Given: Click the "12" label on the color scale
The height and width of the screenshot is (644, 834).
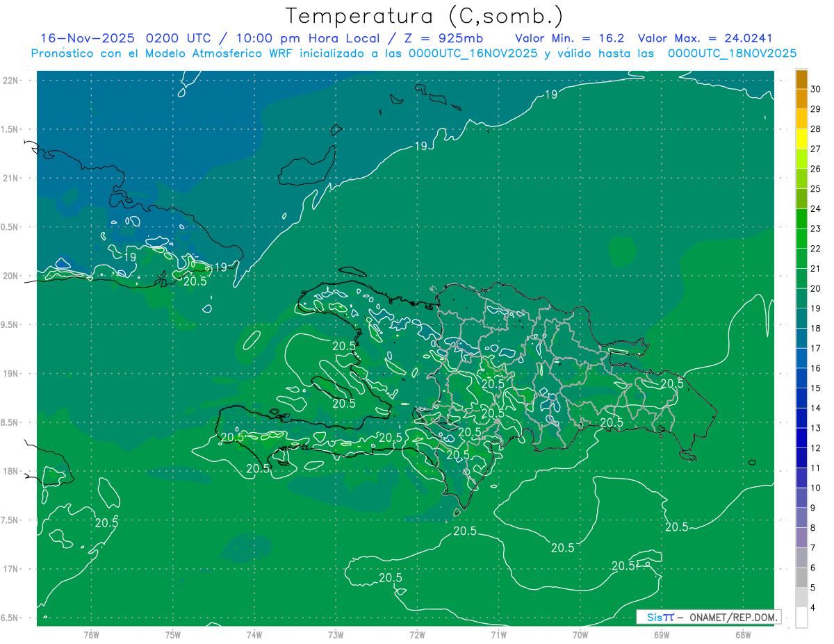Looking at the screenshot, I should [815, 448].
